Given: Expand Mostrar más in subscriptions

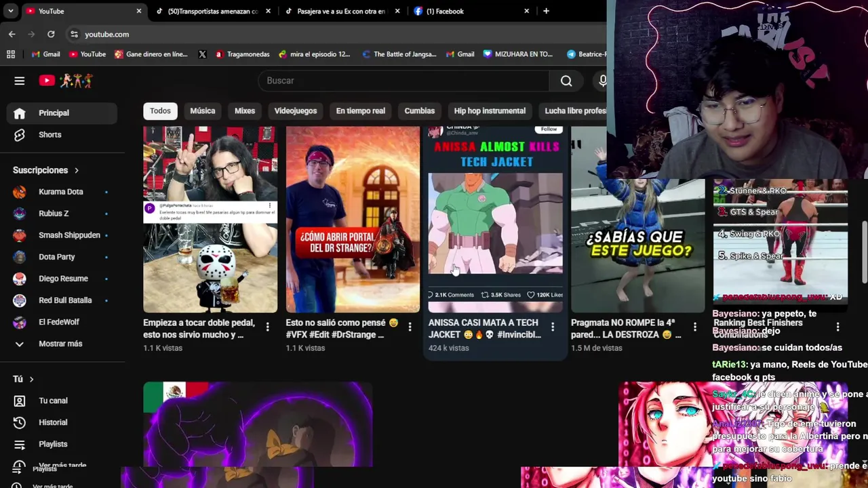Looking at the screenshot, I should [62, 344].
